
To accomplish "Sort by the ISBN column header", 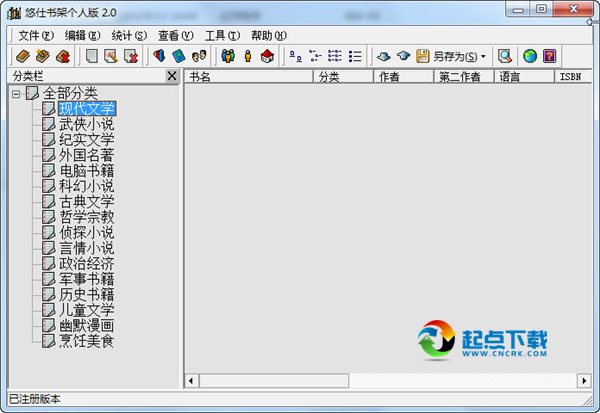I will click(572, 77).
